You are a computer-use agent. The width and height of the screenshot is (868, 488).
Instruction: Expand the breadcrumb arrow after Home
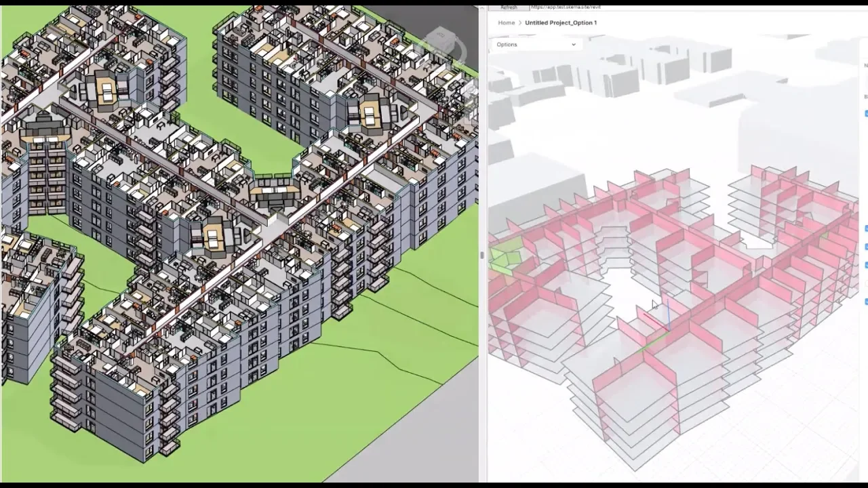tap(519, 22)
